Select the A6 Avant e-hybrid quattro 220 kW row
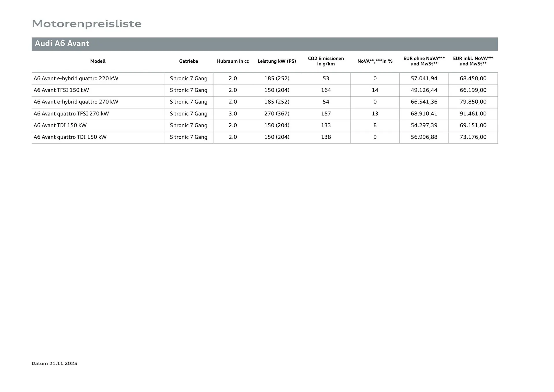 pyautogui.click(x=76, y=79)
